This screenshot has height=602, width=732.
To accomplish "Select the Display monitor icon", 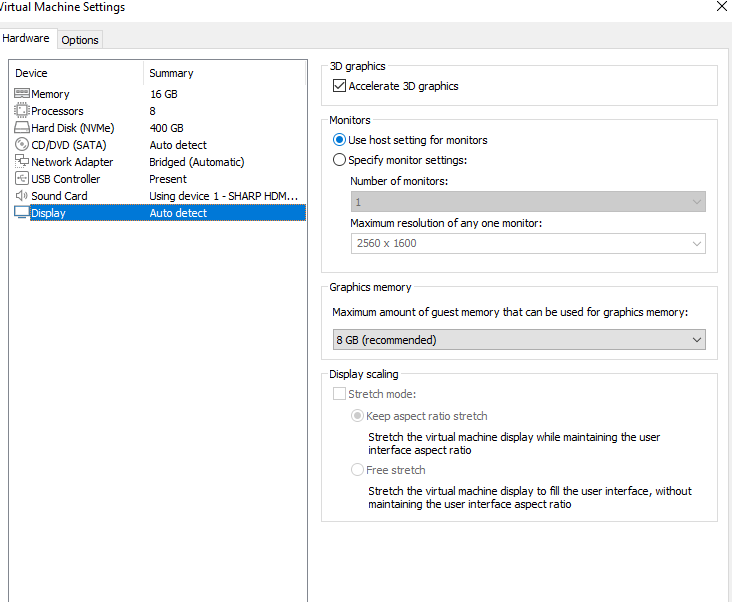I will click(x=22, y=213).
